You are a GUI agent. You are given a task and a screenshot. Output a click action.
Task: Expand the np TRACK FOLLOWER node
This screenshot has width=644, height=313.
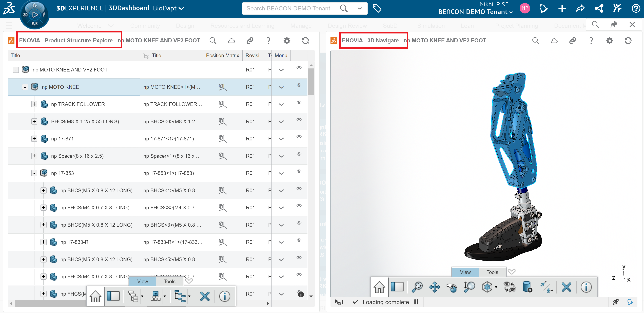point(34,104)
